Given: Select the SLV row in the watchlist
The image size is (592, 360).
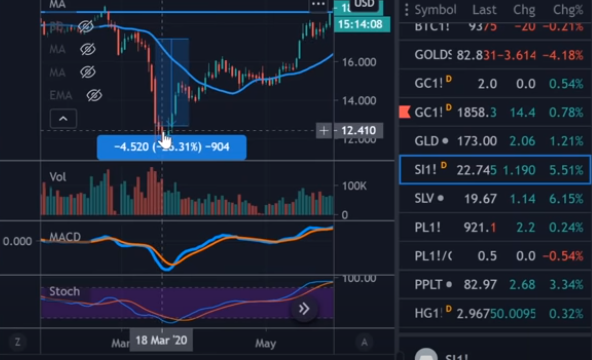Looking at the screenshot, I should click(x=495, y=198).
